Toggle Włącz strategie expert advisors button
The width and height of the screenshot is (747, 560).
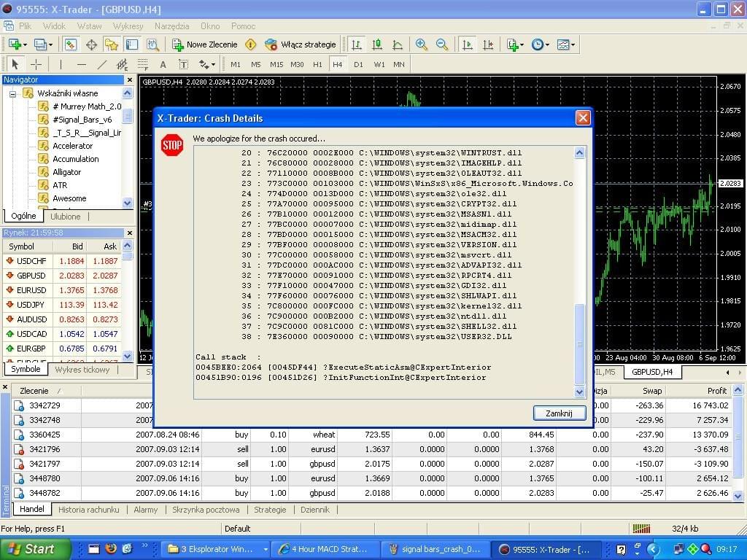pyautogui.click(x=300, y=44)
